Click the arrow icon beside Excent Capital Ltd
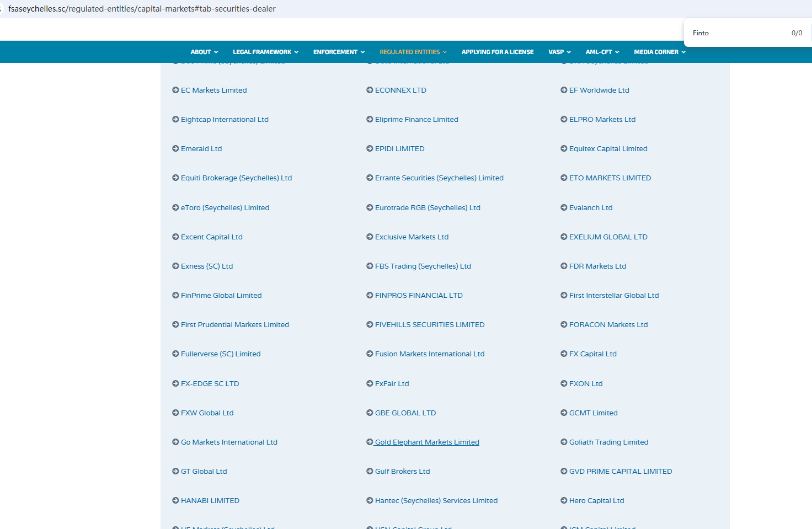 tap(175, 237)
